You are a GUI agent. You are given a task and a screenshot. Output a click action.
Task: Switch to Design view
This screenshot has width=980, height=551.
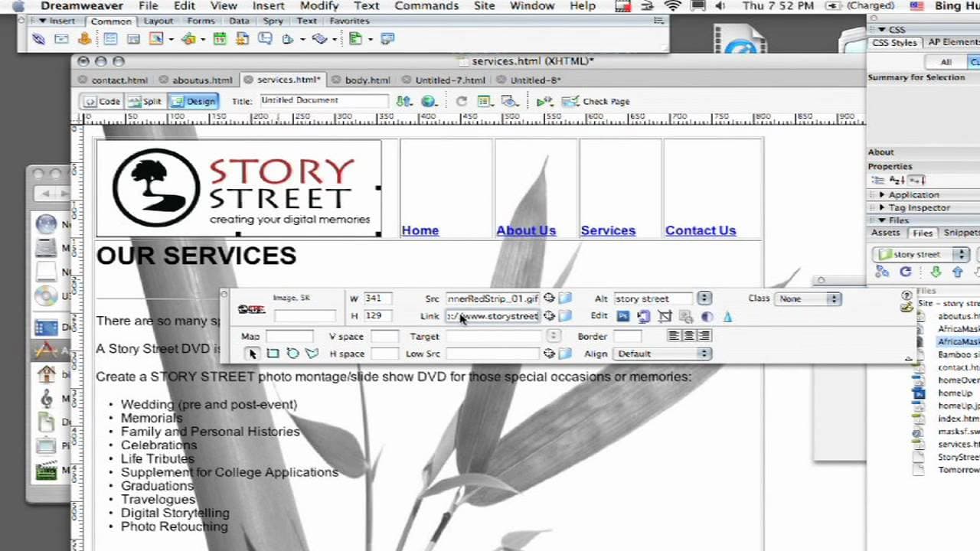(x=193, y=101)
